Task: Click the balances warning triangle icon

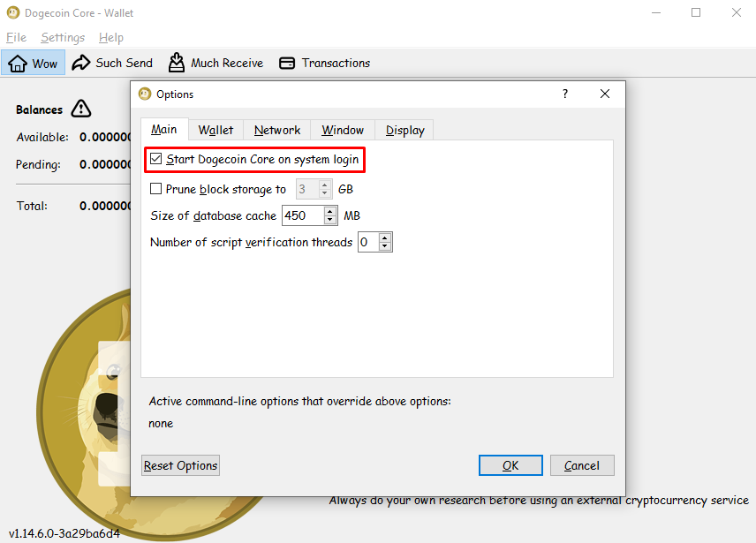Action: pos(81,109)
